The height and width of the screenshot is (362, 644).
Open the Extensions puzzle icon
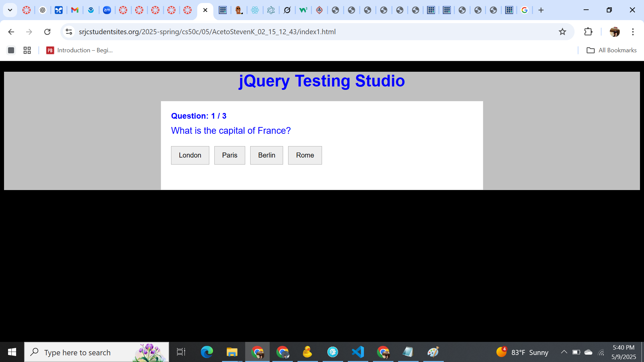[588, 32]
